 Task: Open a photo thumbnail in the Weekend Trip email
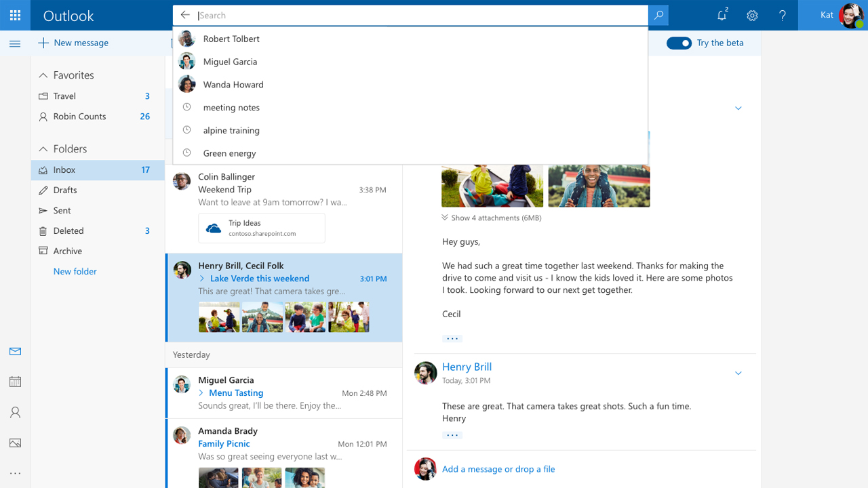pyautogui.click(x=492, y=185)
